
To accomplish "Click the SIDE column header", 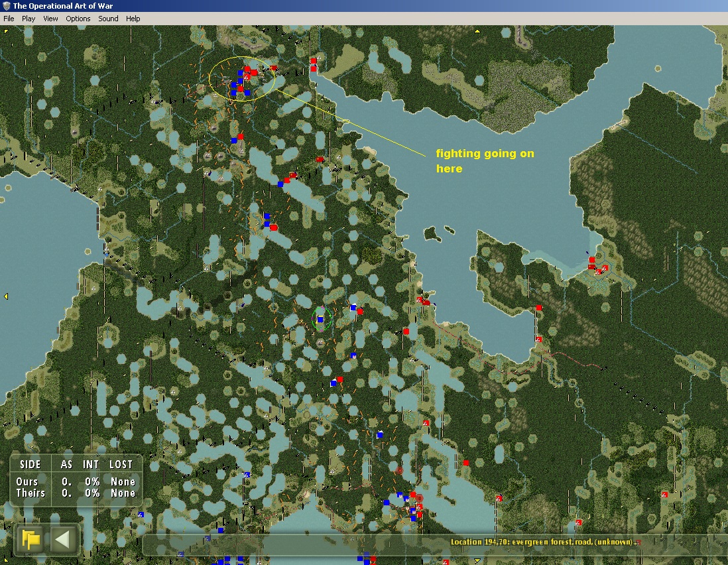I will (30, 465).
